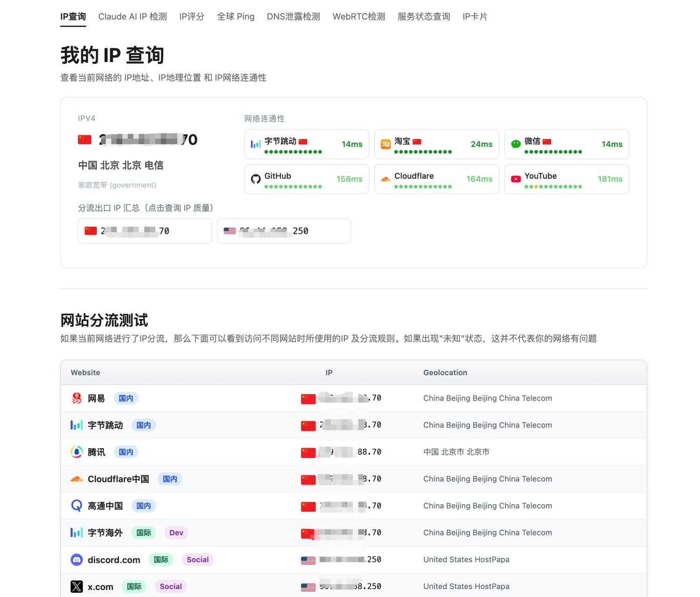The image size is (700, 597).
Task: Switch to the DNS泄露检测 tab
Action: pyautogui.click(x=293, y=17)
